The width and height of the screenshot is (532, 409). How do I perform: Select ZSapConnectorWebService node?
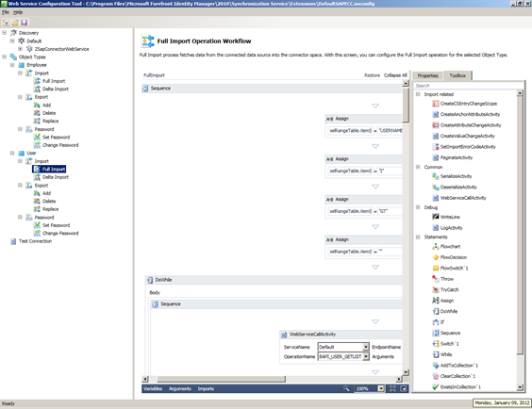coord(61,49)
